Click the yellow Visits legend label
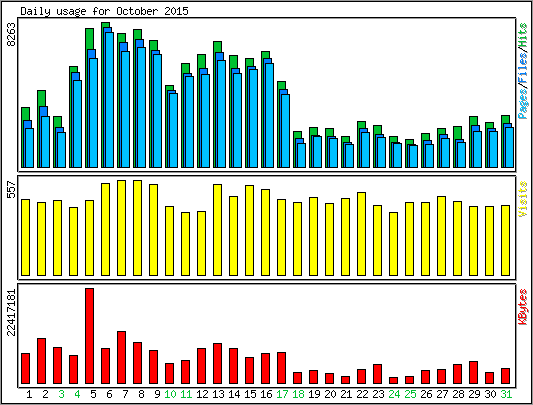This screenshot has width=533, height=405. (x=523, y=199)
